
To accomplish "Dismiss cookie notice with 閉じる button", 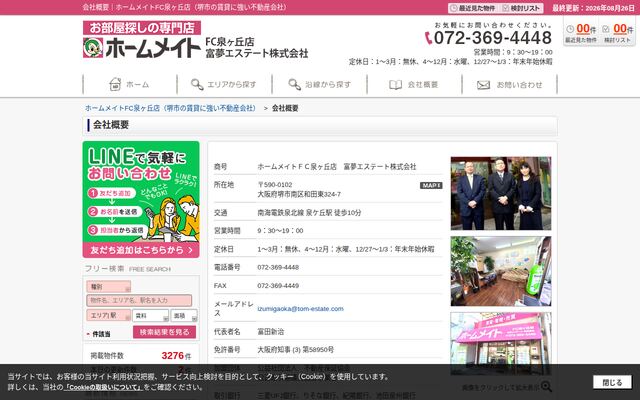I will pos(612,382).
